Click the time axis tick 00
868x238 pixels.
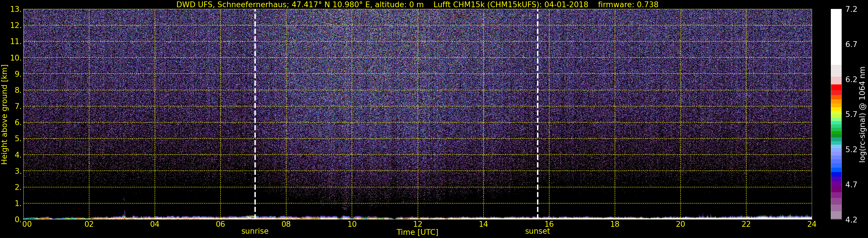point(27,224)
